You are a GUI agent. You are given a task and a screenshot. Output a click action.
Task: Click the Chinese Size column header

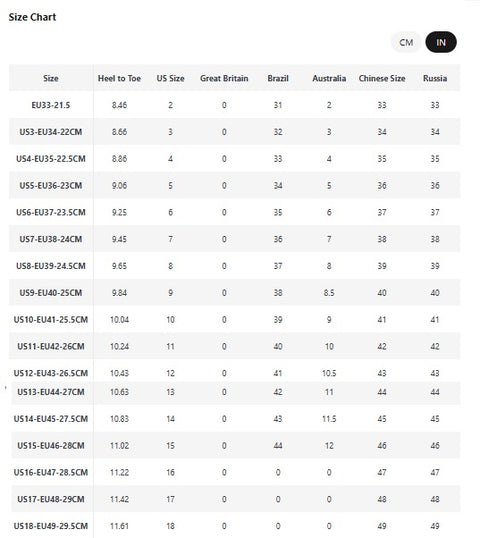point(382,78)
